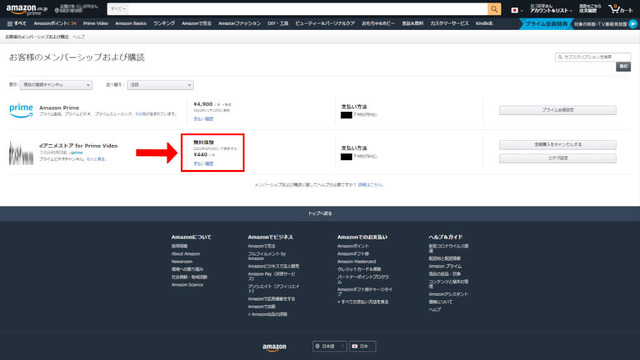Open Amazonファッション in nav bar
Image resolution: width=640 pixels, height=360 pixels.
[239, 24]
